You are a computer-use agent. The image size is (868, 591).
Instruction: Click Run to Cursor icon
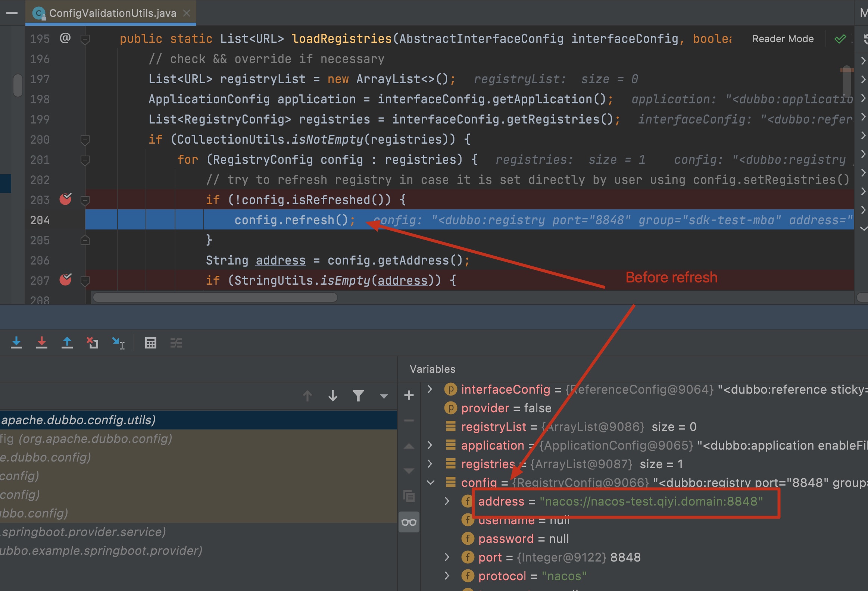pos(118,343)
